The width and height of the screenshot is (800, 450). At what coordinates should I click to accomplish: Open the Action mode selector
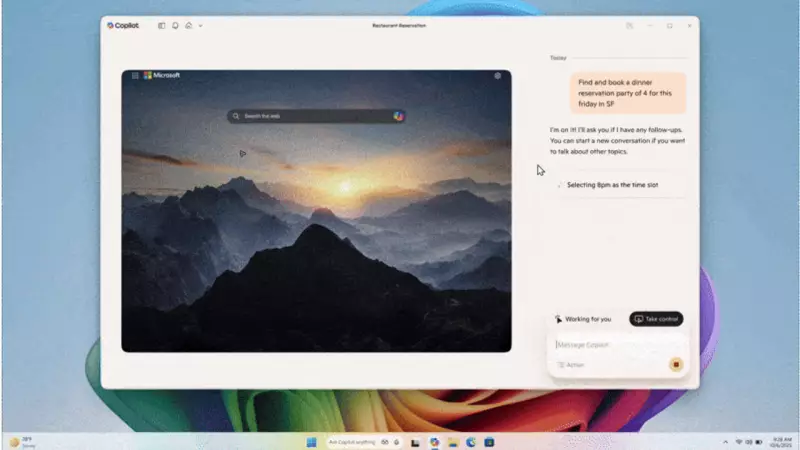[x=571, y=365]
